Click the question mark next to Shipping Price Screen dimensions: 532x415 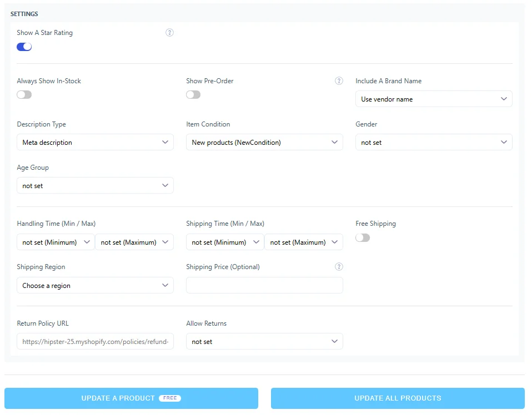pos(339,267)
